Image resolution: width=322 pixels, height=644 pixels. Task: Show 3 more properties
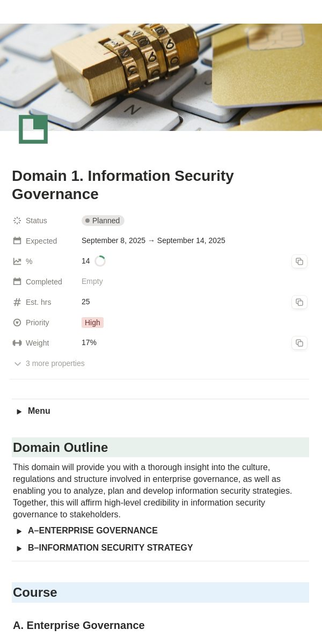[49, 363]
